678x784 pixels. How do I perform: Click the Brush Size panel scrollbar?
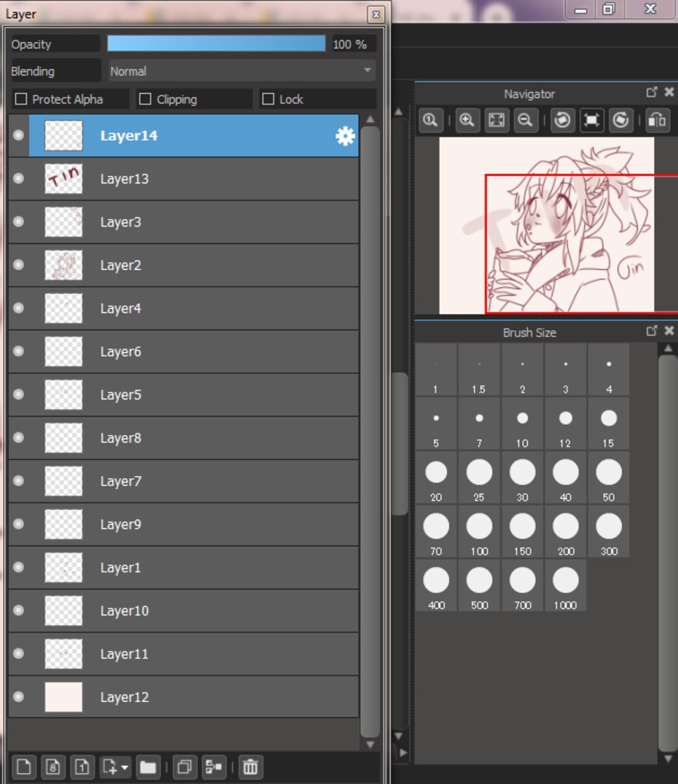click(x=668, y=552)
